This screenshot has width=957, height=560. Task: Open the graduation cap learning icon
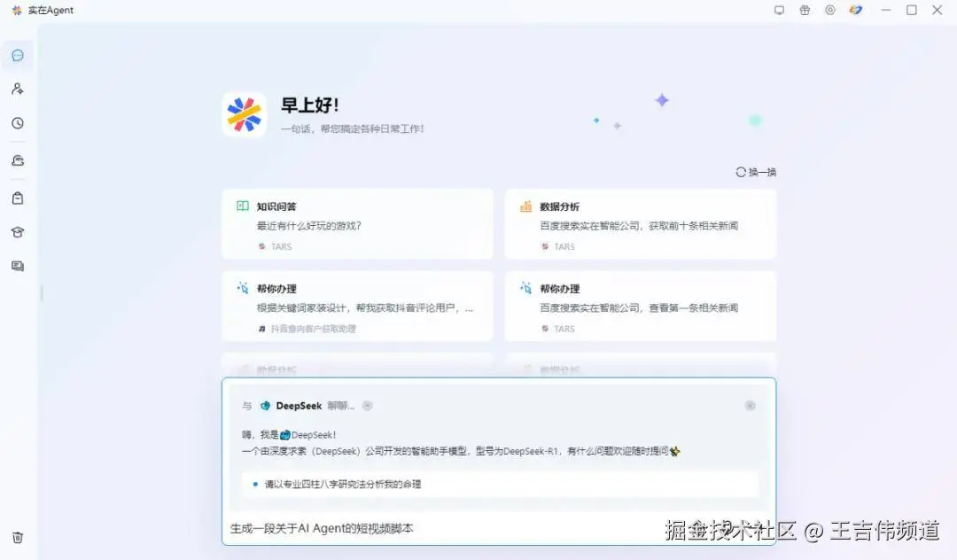(x=18, y=232)
